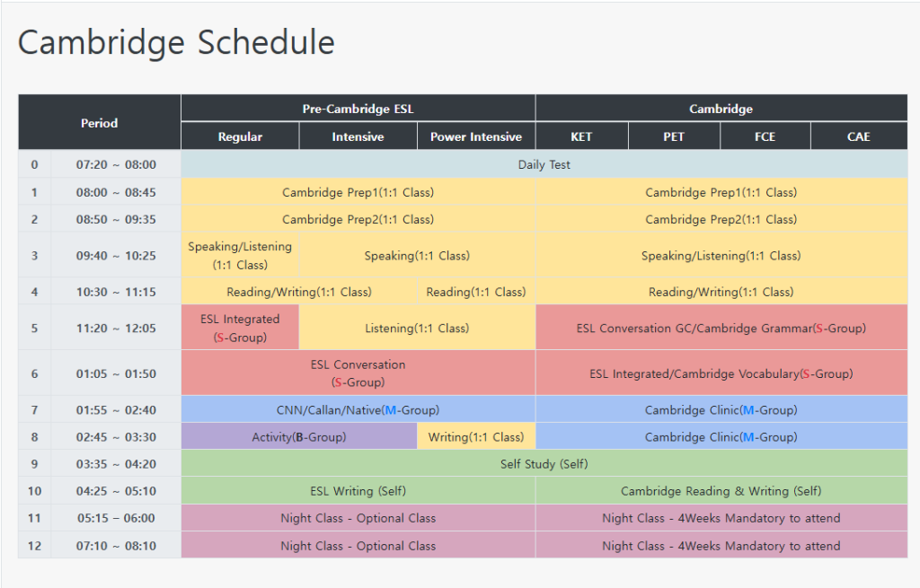Select the ESL Integrated (S-Group) cell in period 5
The width and height of the screenshot is (920, 588).
click(x=240, y=328)
